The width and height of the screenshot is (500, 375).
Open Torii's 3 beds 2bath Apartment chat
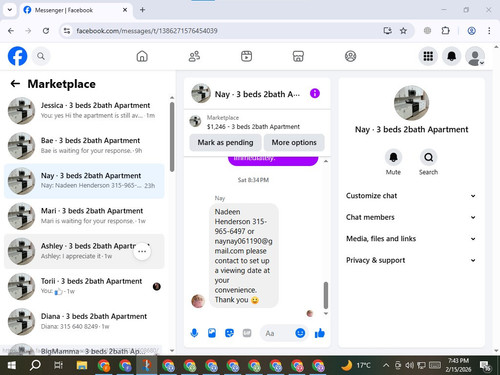point(84,286)
